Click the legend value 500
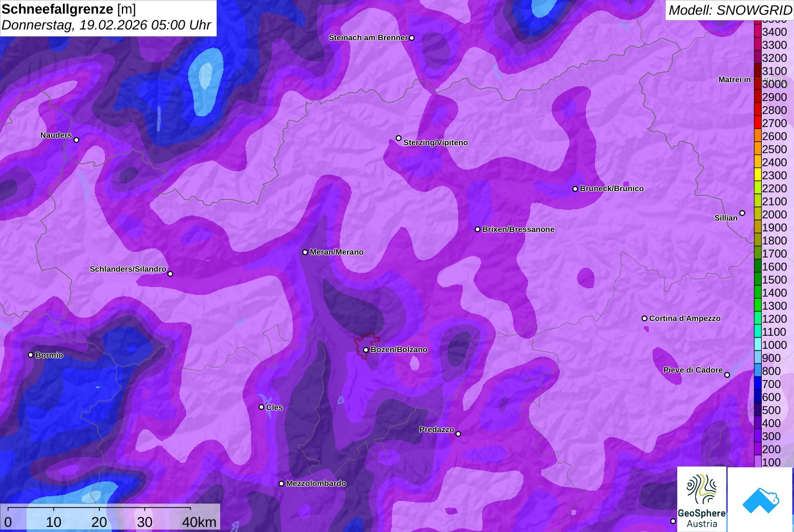The height and width of the screenshot is (532, 794). (x=771, y=410)
